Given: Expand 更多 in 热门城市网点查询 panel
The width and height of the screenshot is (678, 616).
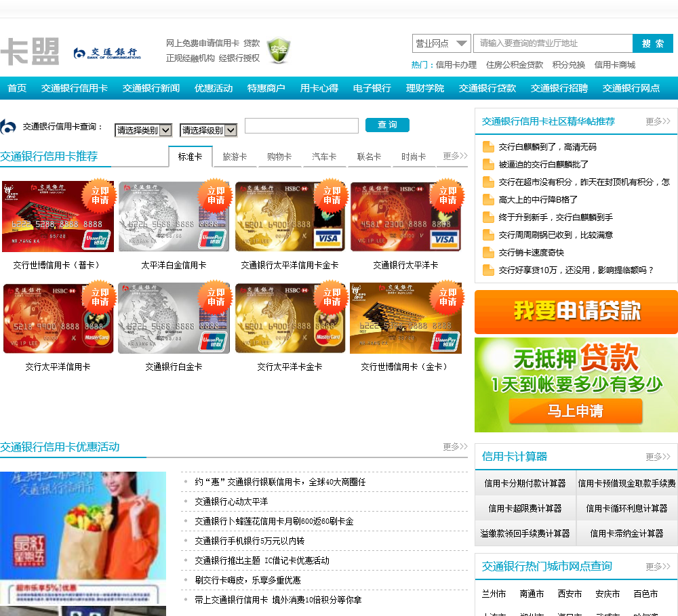Looking at the screenshot, I should 658,567.
